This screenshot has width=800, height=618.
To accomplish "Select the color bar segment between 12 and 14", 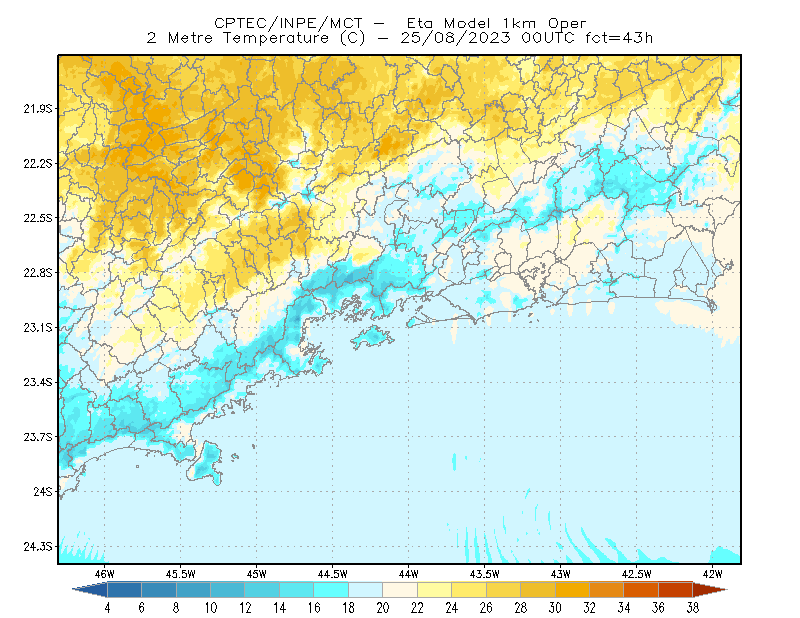I will [x=262, y=590].
